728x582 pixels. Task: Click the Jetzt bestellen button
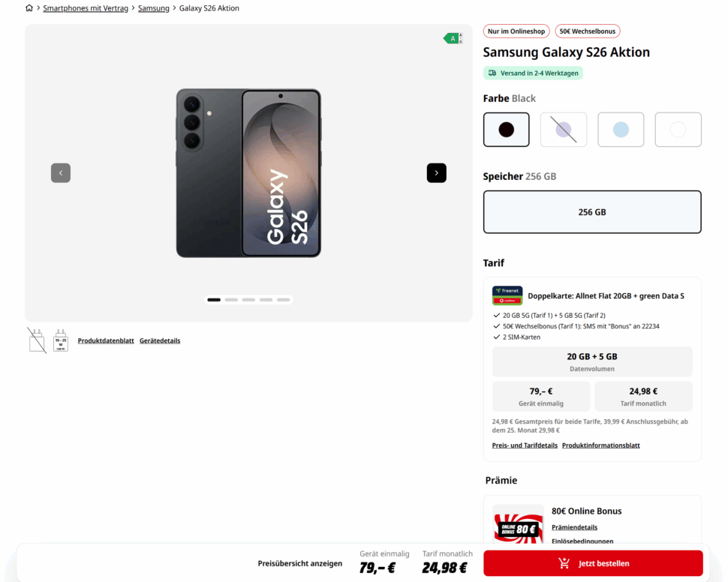point(593,563)
